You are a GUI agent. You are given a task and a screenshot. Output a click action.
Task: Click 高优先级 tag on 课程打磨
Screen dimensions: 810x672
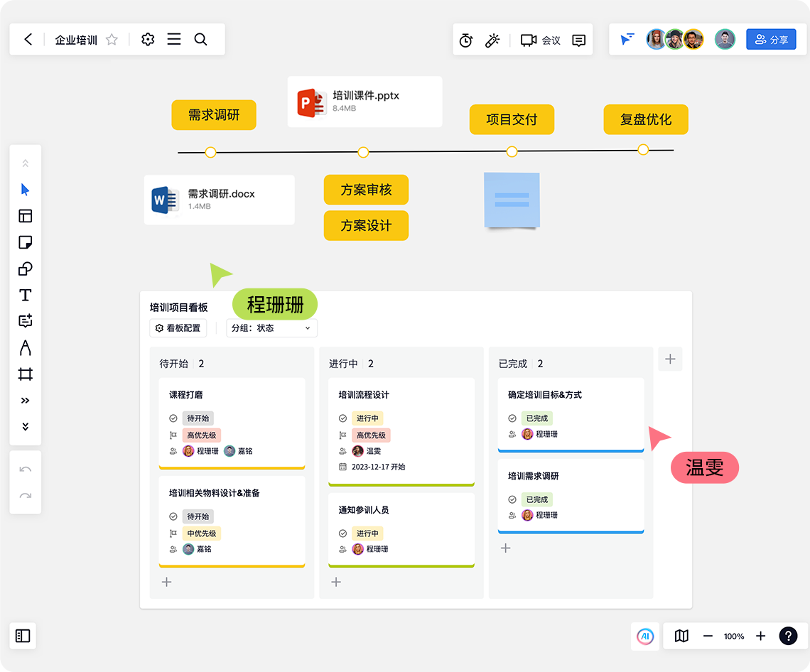pyautogui.click(x=202, y=435)
